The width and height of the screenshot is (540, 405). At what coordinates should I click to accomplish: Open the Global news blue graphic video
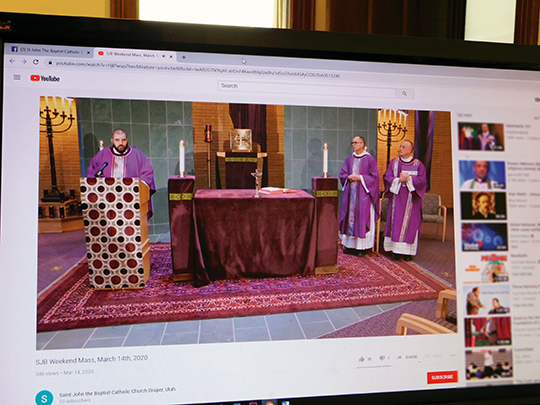[x=484, y=237]
